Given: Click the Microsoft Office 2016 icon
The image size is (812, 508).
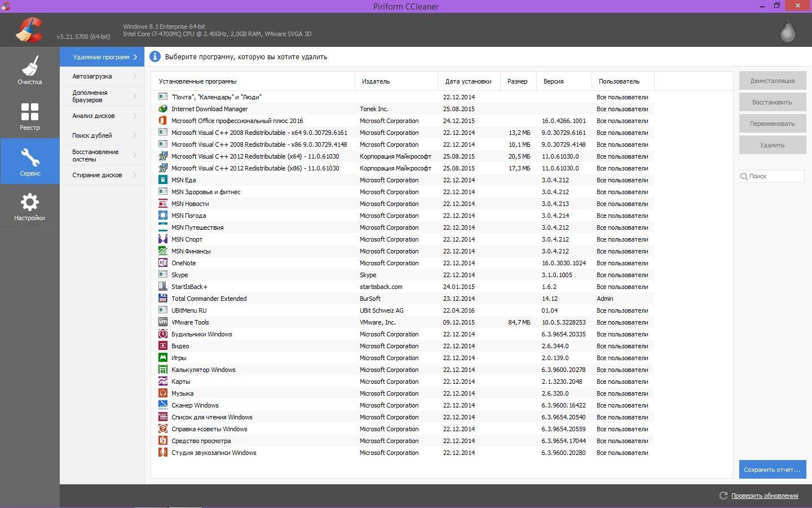Looking at the screenshot, I should point(163,121).
